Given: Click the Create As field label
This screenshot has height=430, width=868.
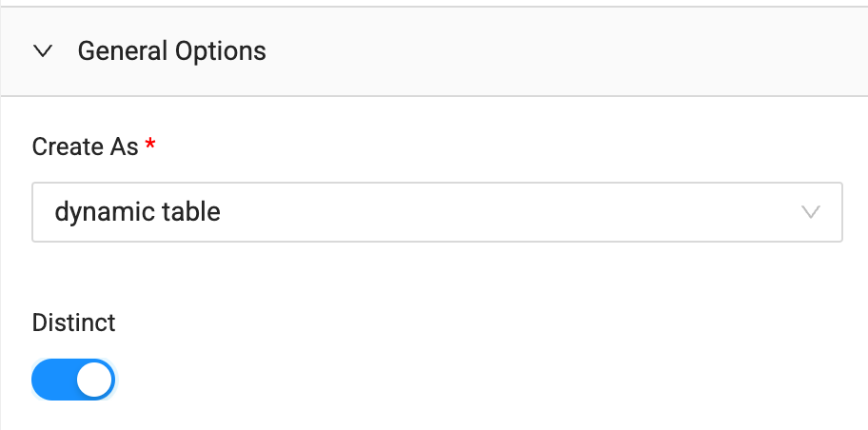Looking at the screenshot, I should (85, 147).
